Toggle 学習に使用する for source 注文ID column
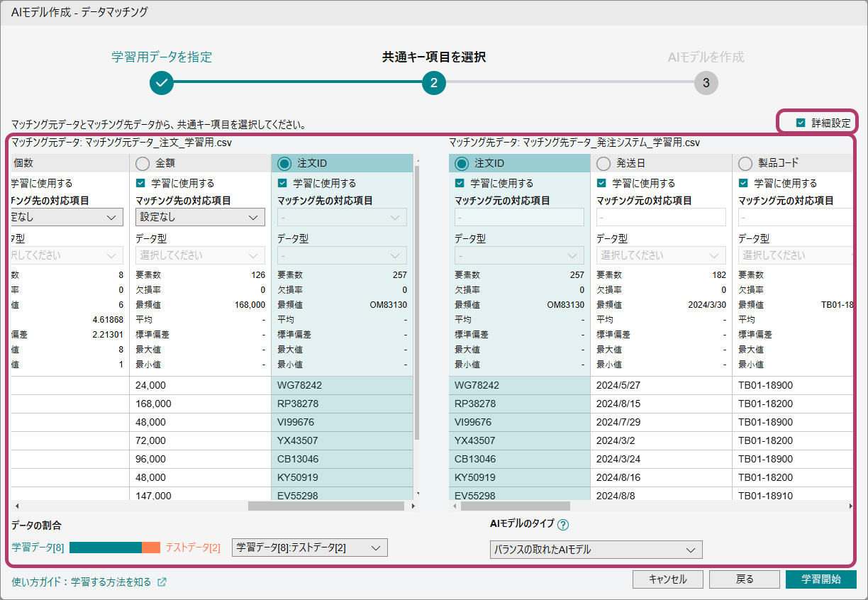Image resolution: width=868 pixels, height=600 pixels. tap(282, 183)
